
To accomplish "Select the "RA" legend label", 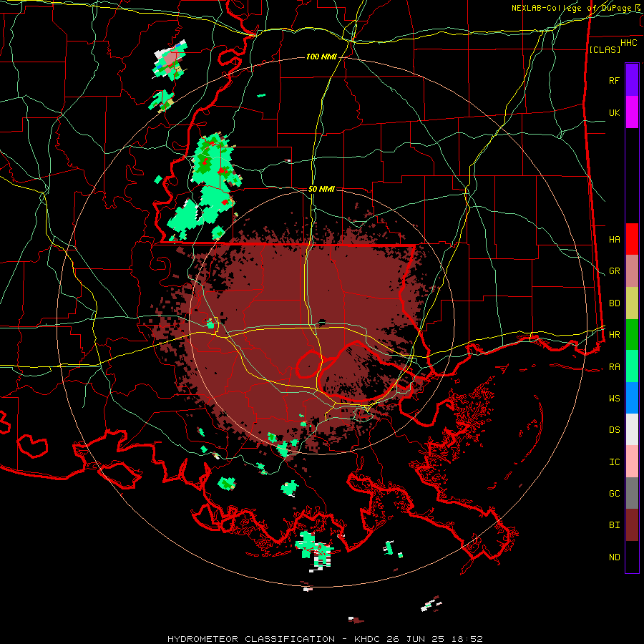I will coord(614,367).
